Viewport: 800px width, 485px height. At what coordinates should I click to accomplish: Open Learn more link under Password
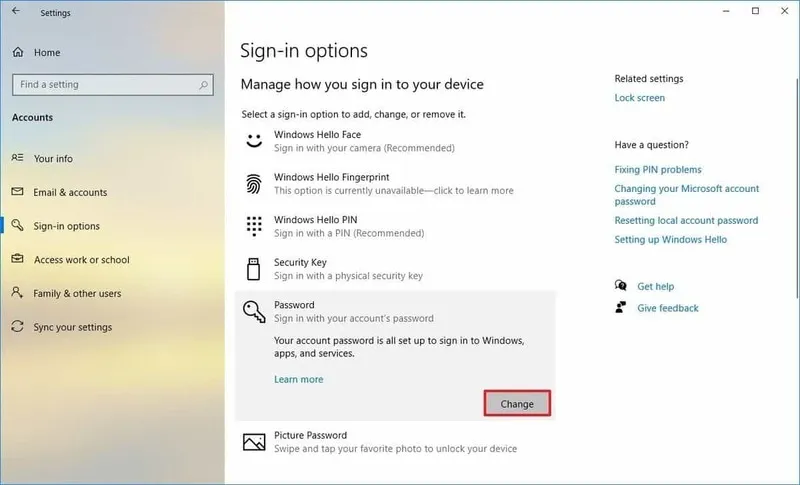click(298, 379)
